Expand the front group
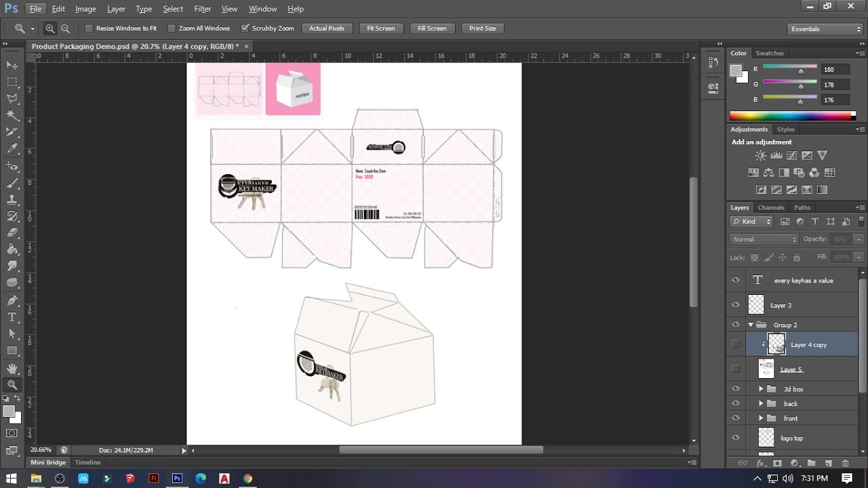 pos(761,418)
